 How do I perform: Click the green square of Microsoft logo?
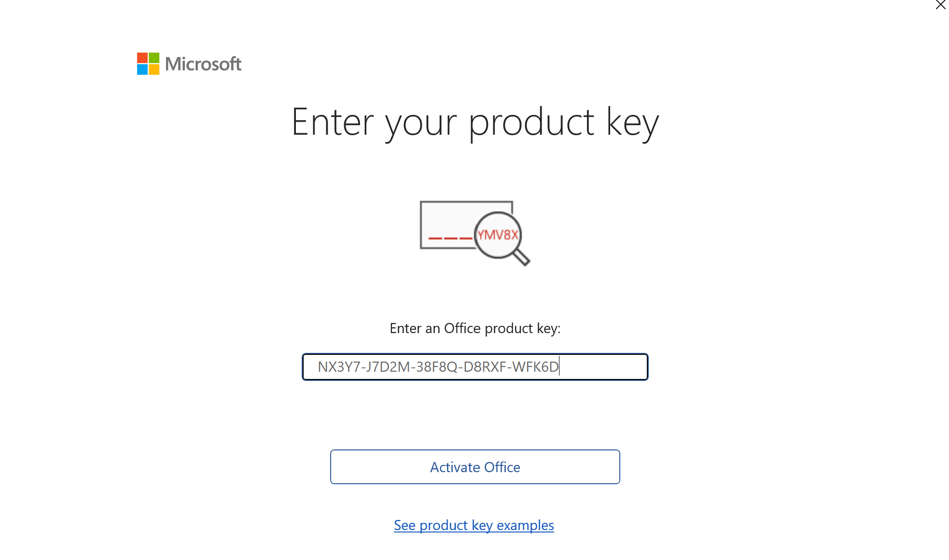[x=154, y=58]
